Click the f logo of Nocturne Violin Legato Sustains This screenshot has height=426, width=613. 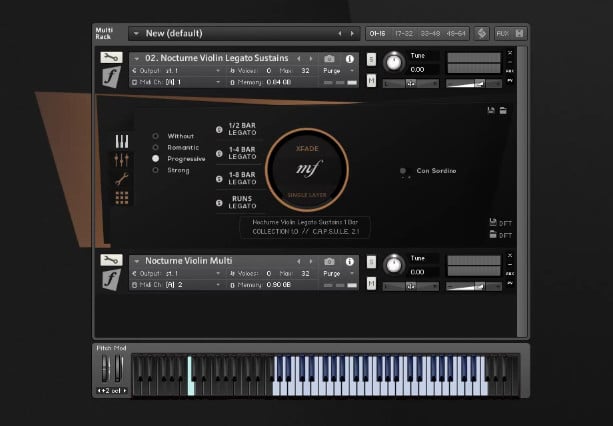tap(111, 76)
